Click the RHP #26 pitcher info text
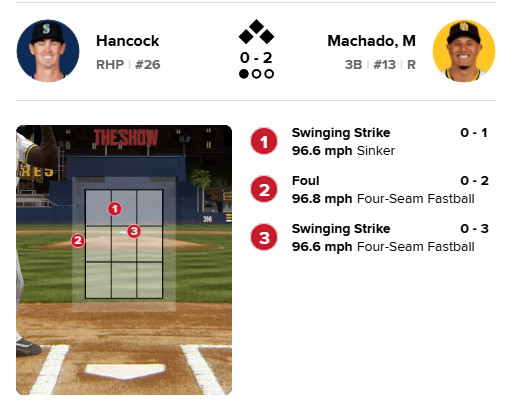 coord(128,64)
